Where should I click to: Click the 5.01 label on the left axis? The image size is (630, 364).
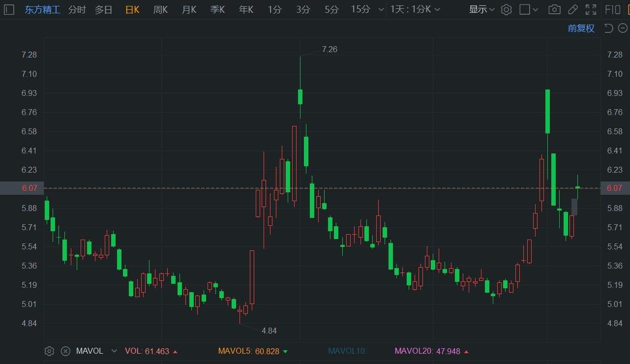pyautogui.click(x=29, y=304)
